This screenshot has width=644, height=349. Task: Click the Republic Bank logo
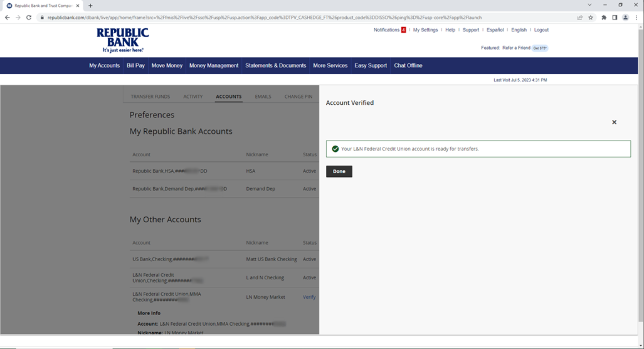123,40
